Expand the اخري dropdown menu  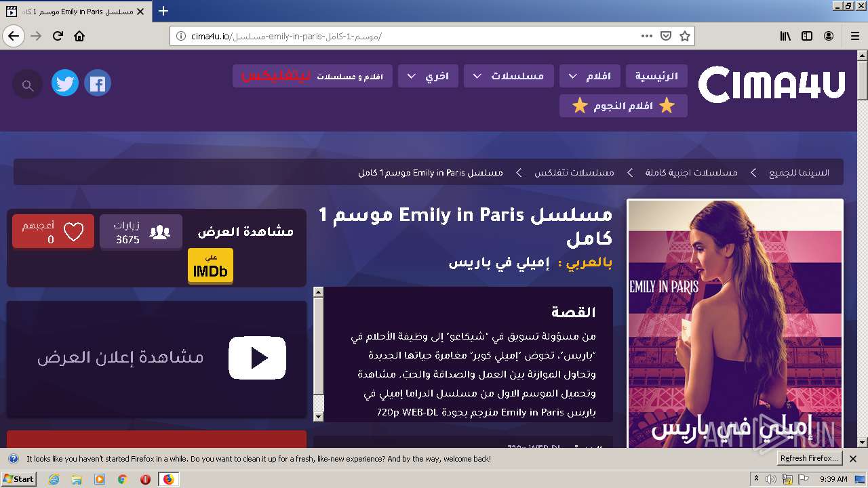pos(428,76)
